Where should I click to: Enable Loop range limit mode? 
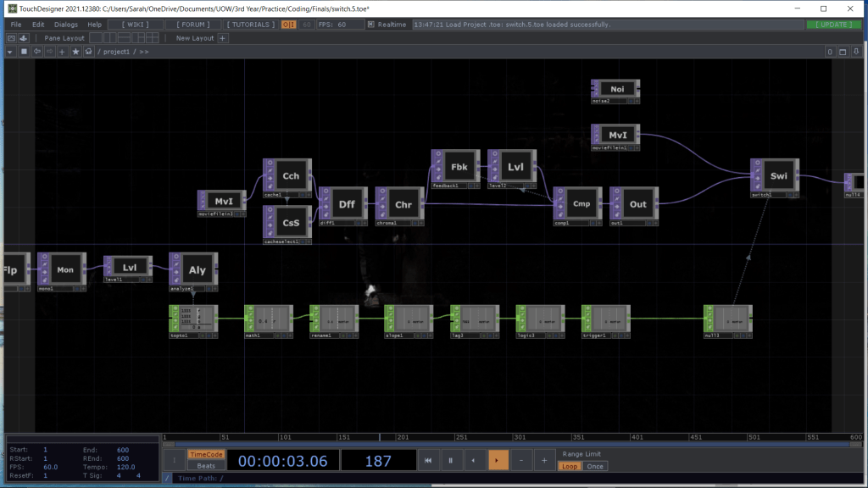point(570,466)
